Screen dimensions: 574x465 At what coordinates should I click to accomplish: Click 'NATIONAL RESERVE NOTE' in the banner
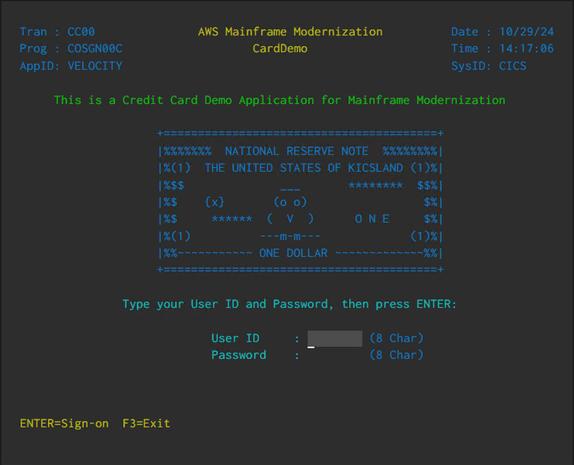point(297,151)
